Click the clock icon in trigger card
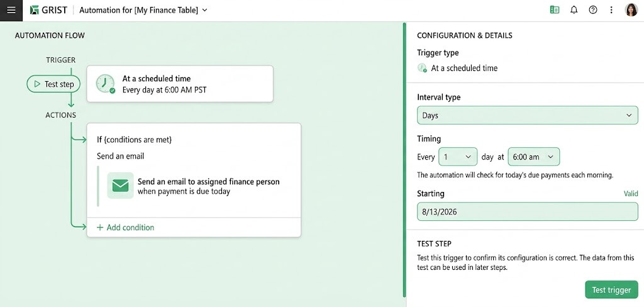 click(x=106, y=84)
